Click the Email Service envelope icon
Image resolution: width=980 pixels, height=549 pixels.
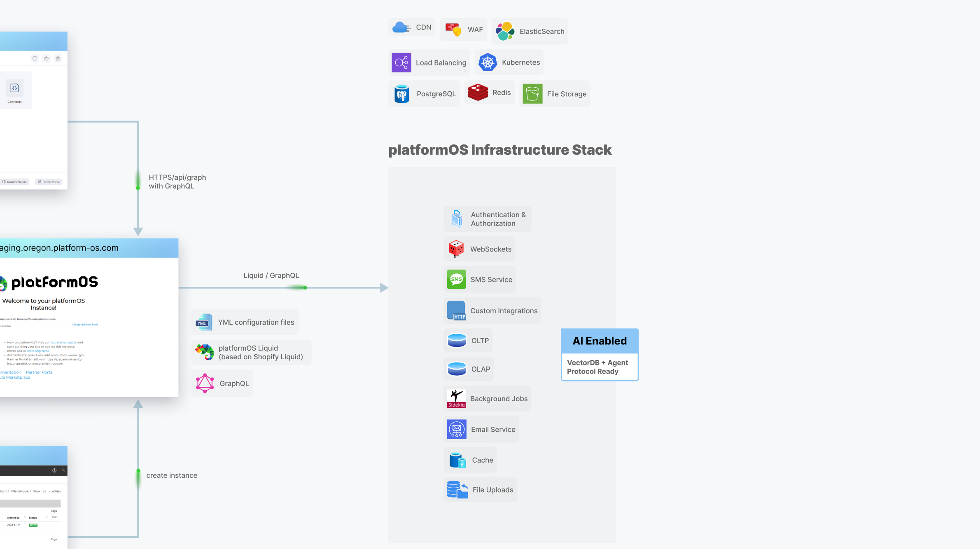point(456,429)
